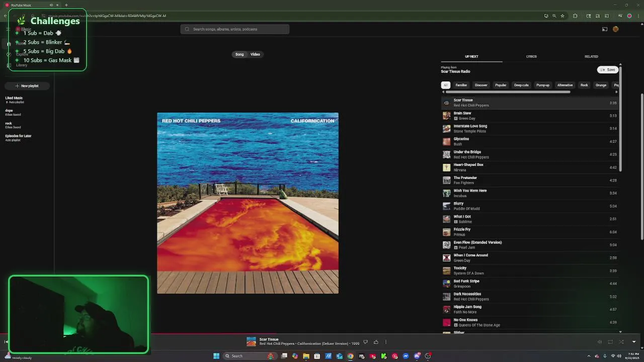
Task: Toggle repeat mode in player bar
Action: (x=610, y=342)
